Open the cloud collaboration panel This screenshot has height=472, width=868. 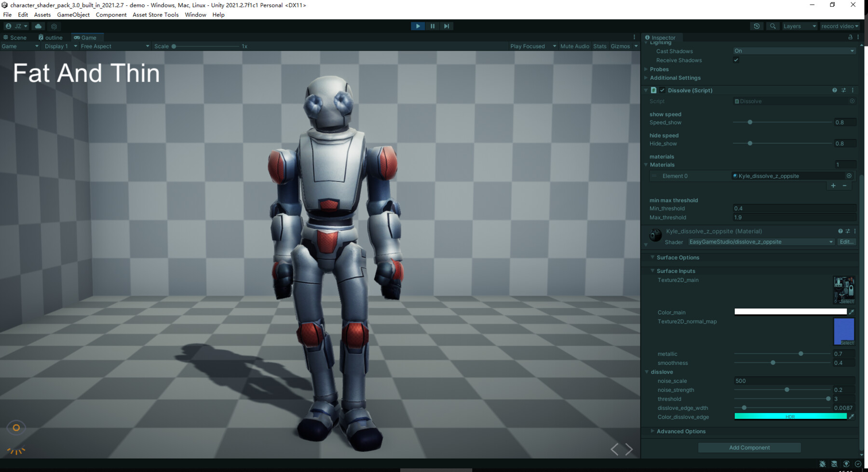coord(38,26)
